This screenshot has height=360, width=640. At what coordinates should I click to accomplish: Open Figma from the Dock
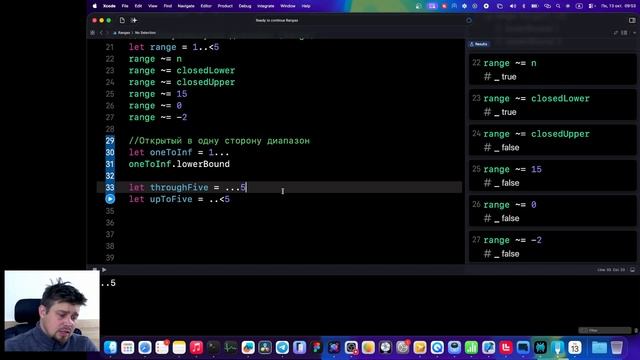pos(317,347)
